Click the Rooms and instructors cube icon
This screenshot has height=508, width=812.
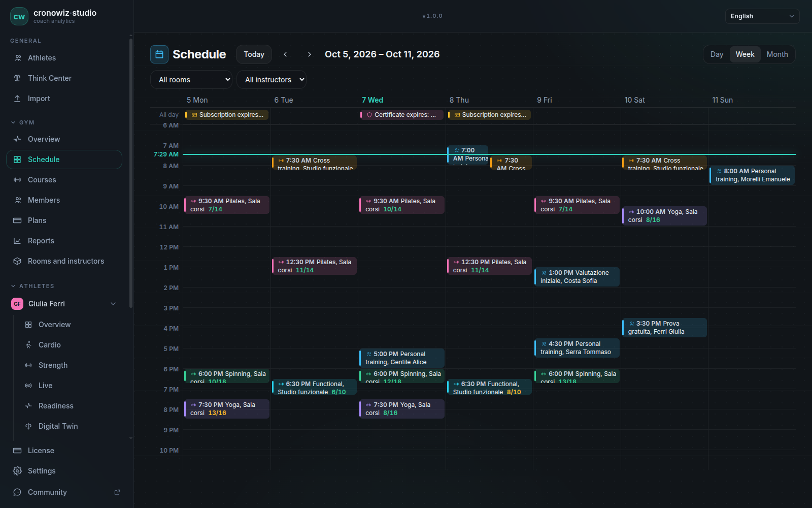[17, 261]
